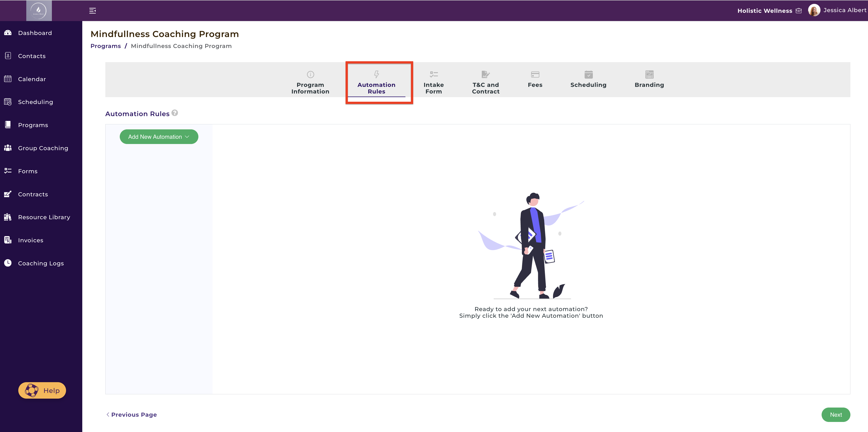This screenshot has height=432, width=868.
Task: Go back via Previous Page link
Action: point(131,414)
